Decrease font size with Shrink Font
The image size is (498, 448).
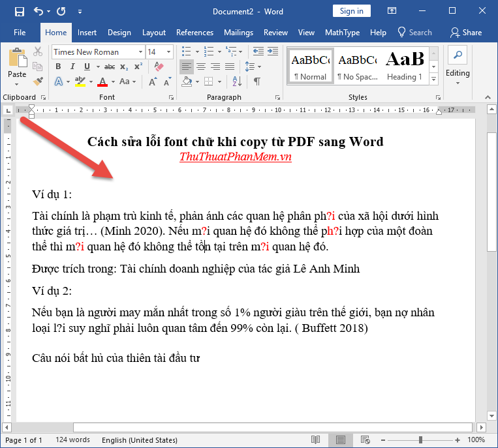[x=167, y=82]
